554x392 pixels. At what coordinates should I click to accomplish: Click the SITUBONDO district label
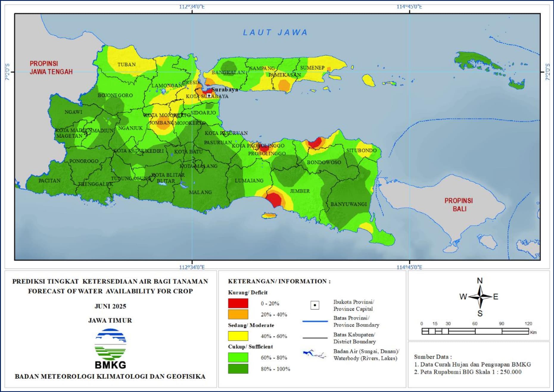[x=361, y=150]
